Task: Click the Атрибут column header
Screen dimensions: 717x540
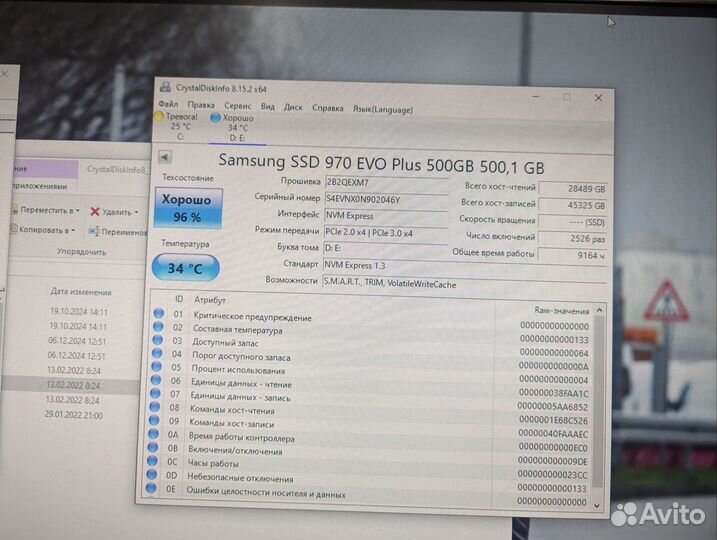Action: pos(210,300)
